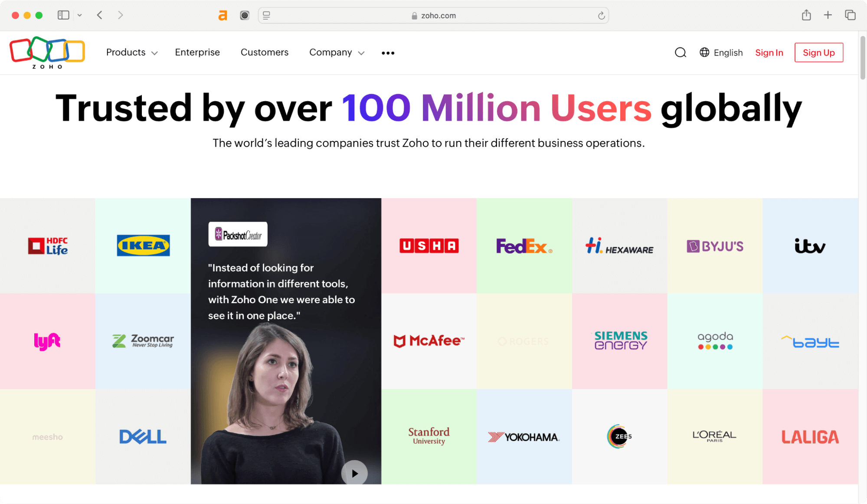Click the bayt logo tile

coord(810,341)
